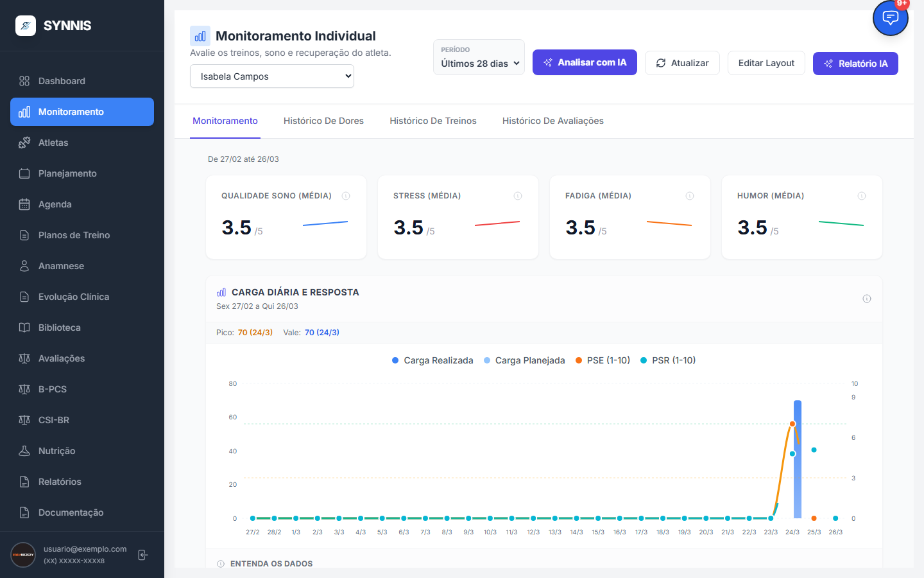Click the Monitoramento bar chart sidebar icon
Screen dimensions: 924x578
click(24, 112)
